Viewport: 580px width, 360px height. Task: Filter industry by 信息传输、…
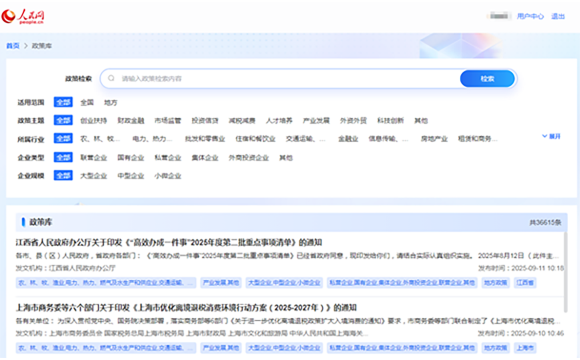point(388,139)
